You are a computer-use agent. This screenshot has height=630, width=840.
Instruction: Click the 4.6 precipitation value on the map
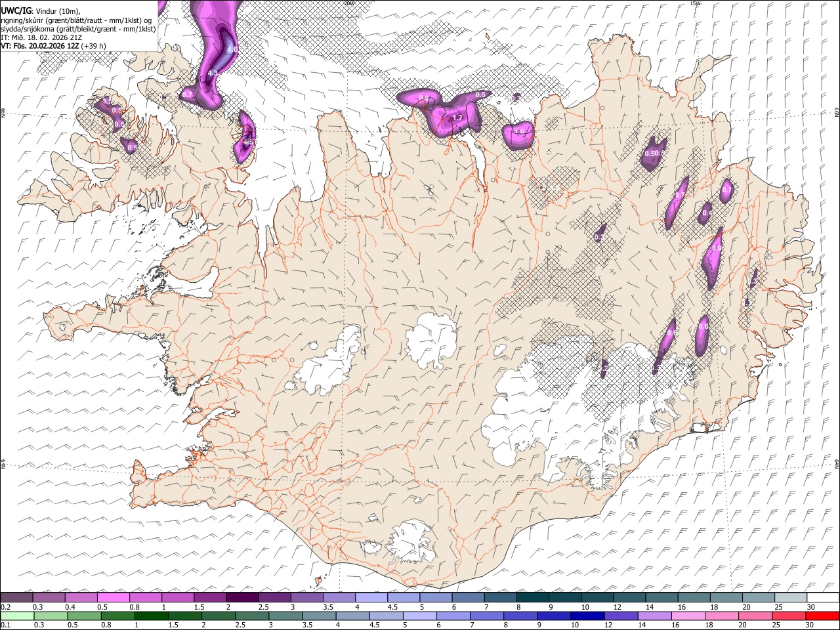click(x=231, y=49)
